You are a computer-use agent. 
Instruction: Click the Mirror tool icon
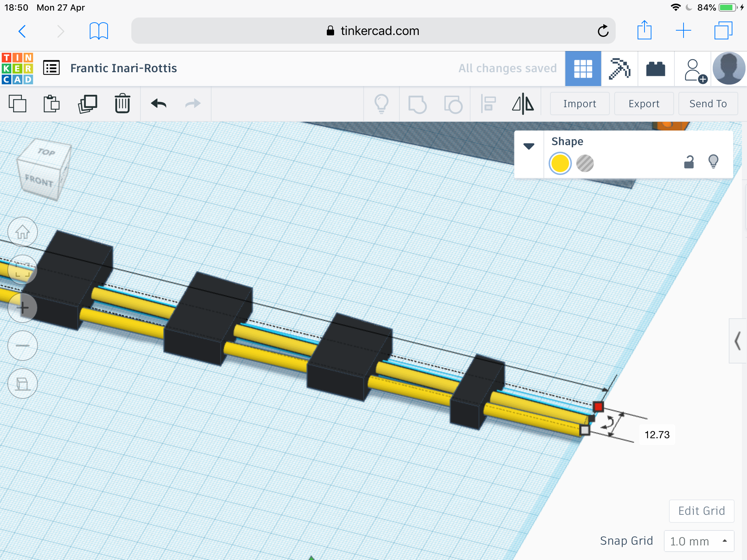(523, 104)
